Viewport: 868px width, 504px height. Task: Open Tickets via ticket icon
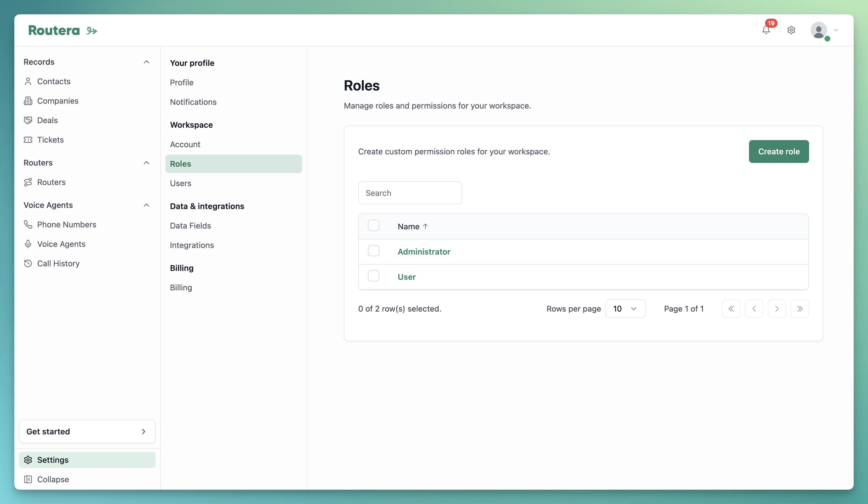(28, 140)
